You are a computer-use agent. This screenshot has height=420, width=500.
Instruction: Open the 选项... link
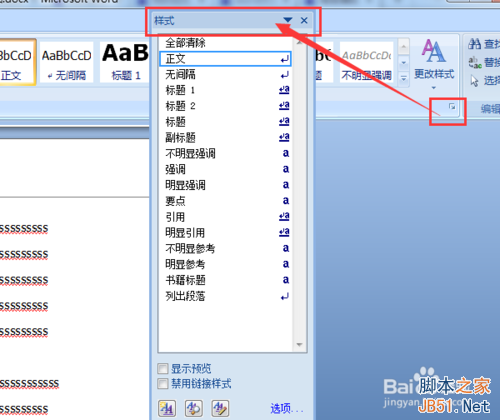[x=287, y=408]
